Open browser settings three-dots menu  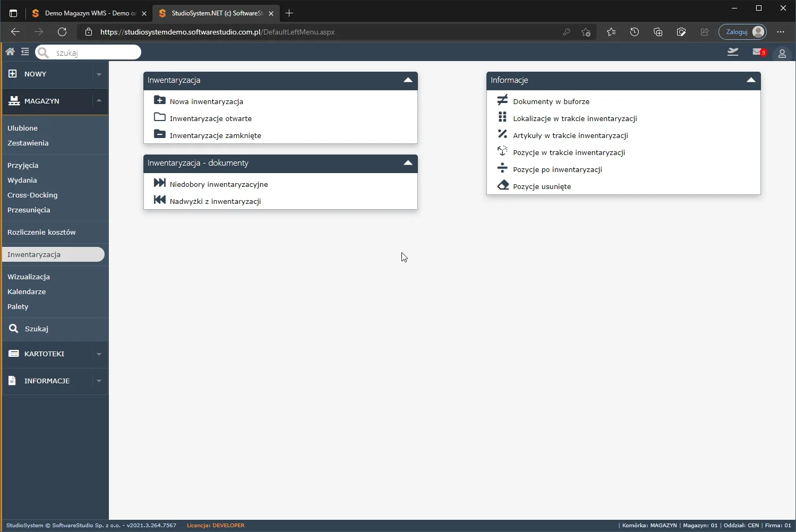[781, 32]
